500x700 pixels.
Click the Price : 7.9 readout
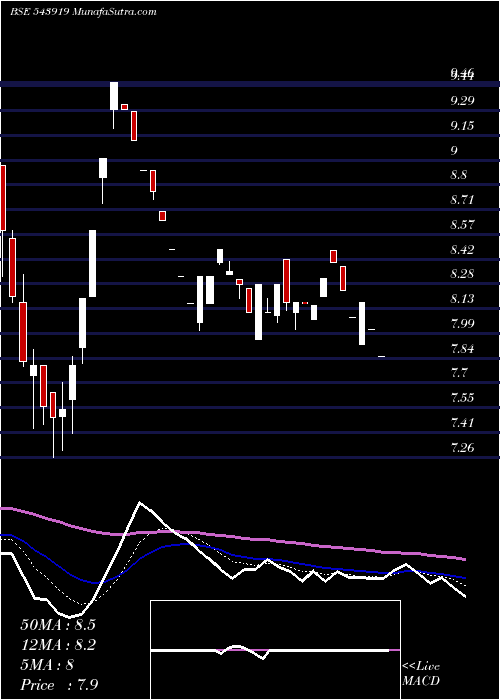pyautogui.click(x=60, y=685)
